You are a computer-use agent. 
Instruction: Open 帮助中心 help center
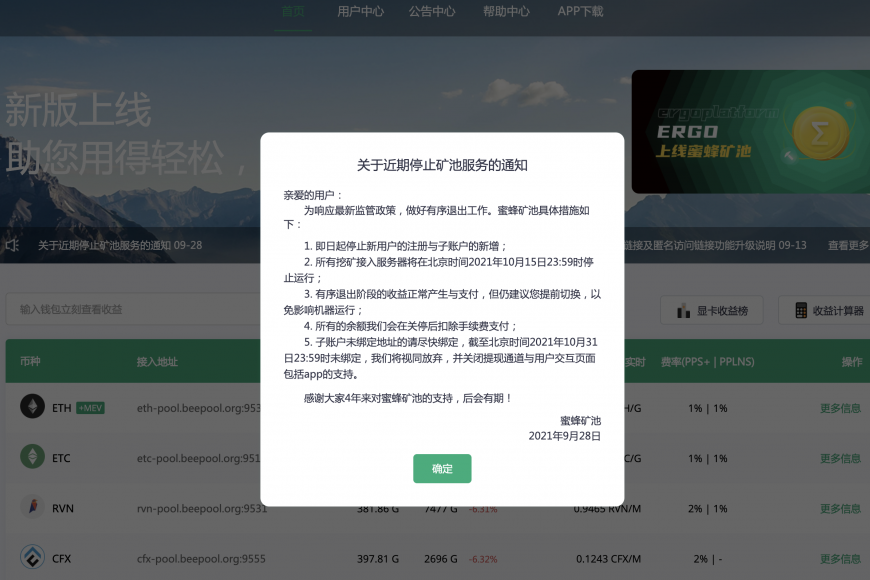[506, 11]
